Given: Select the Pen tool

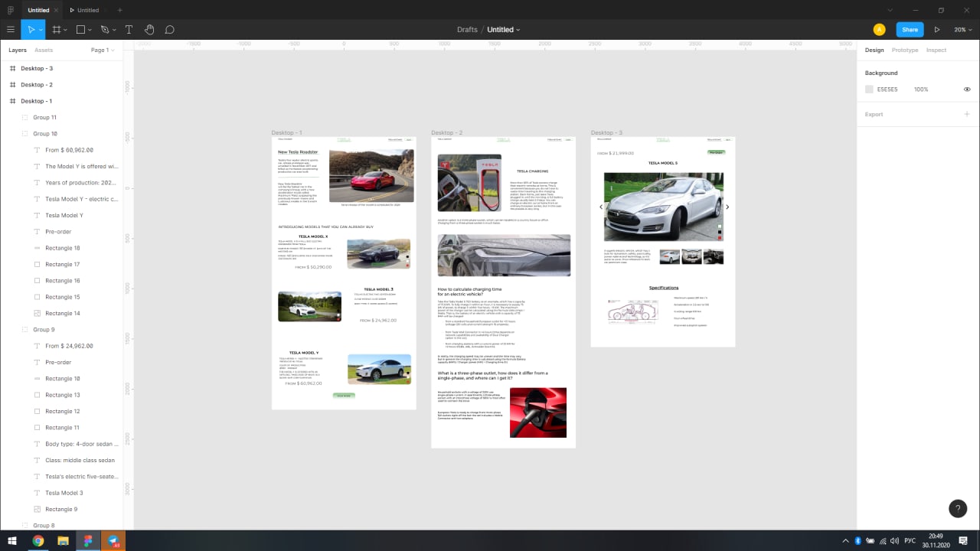Looking at the screenshot, I should click(x=105, y=30).
